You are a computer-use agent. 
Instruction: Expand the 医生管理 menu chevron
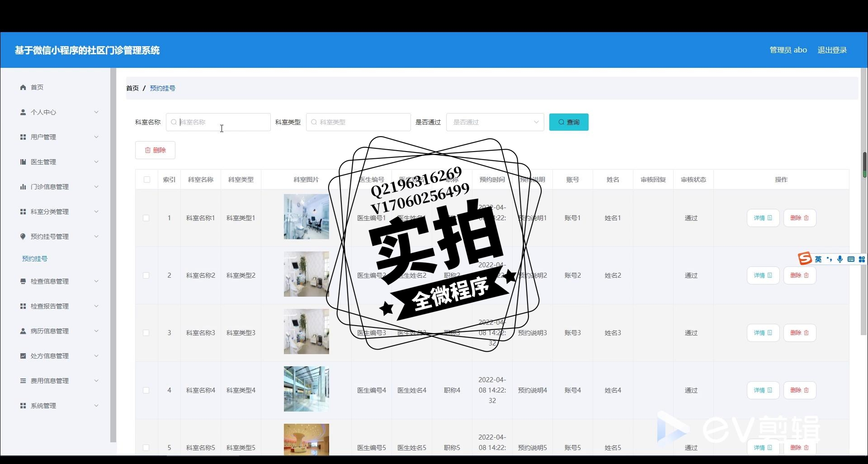96,162
